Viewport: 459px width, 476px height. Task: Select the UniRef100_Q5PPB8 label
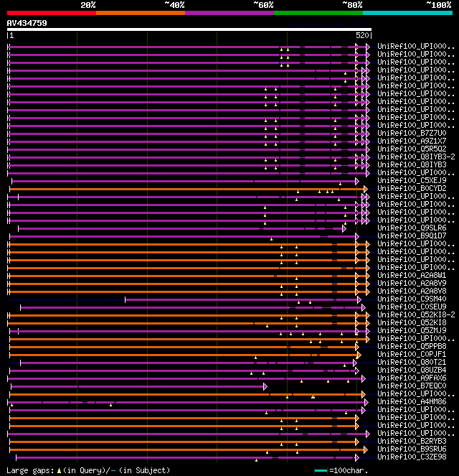pyautogui.click(x=412, y=346)
